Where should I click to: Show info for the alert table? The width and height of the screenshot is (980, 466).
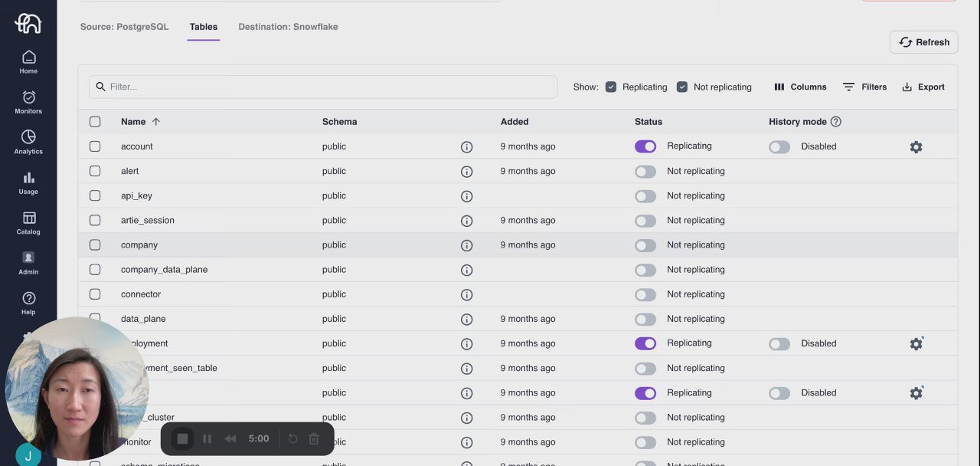pos(466,172)
